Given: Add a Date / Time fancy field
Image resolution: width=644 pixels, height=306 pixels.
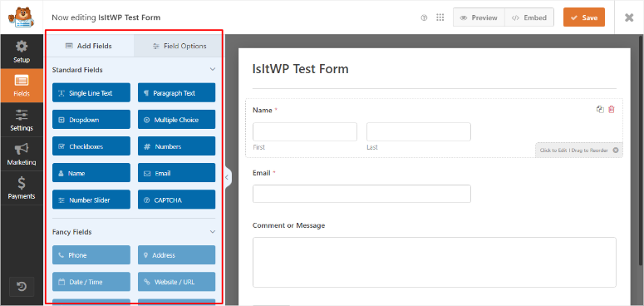Looking at the screenshot, I should coord(91,282).
